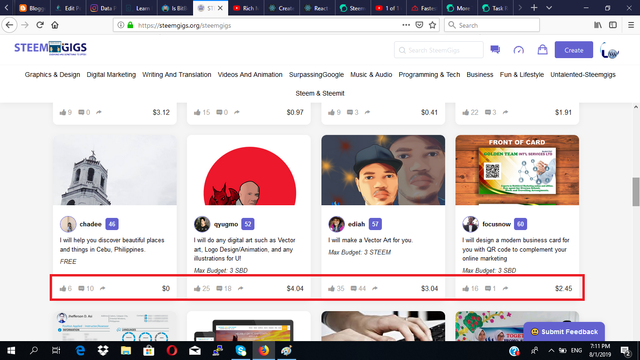Bookmark this page with star icon
This screenshot has width=640, height=360.
click(x=432, y=25)
